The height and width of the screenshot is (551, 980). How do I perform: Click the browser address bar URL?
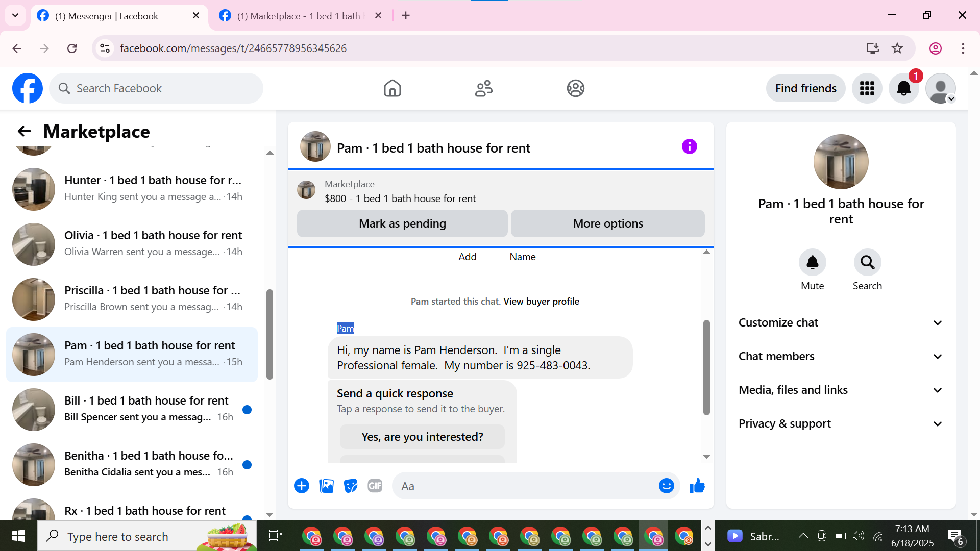233,48
